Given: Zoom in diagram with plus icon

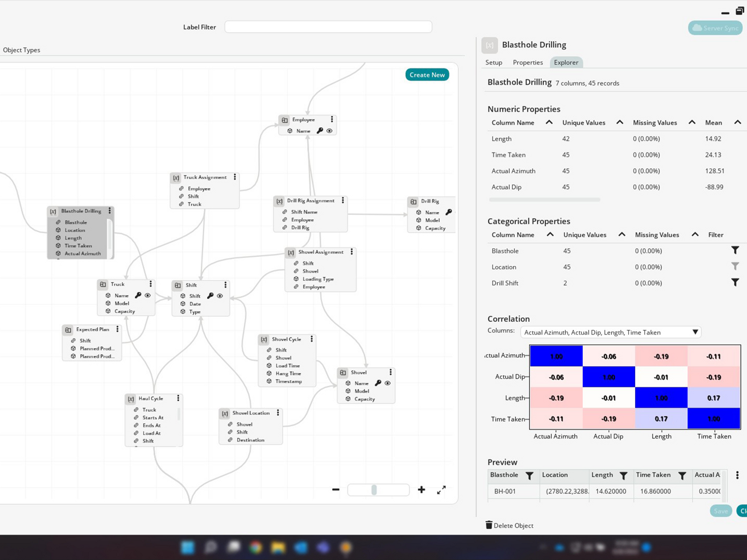Looking at the screenshot, I should click(x=421, y=489).
